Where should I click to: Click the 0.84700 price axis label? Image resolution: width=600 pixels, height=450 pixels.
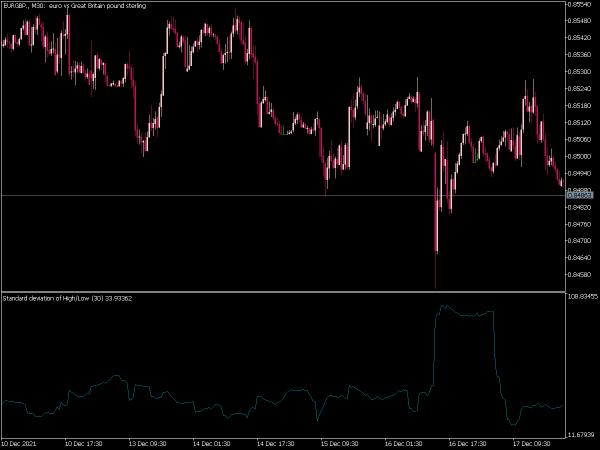pos(579,241)
